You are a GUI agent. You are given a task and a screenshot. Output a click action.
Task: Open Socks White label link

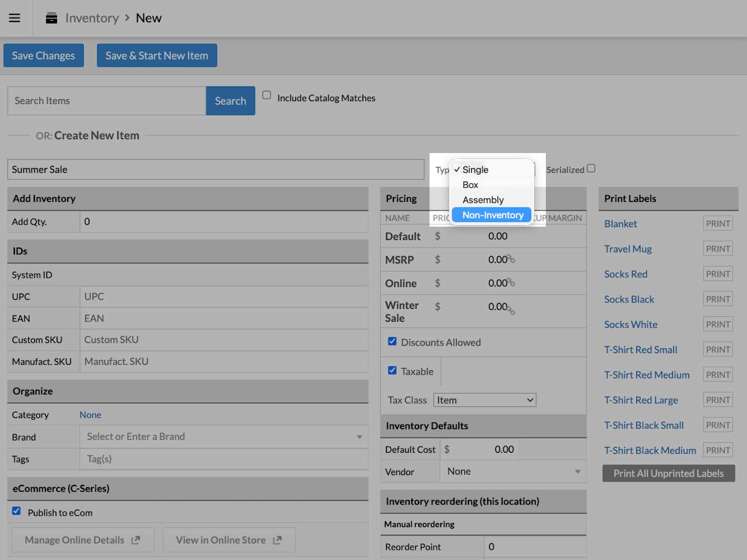[x=631, y=324]
